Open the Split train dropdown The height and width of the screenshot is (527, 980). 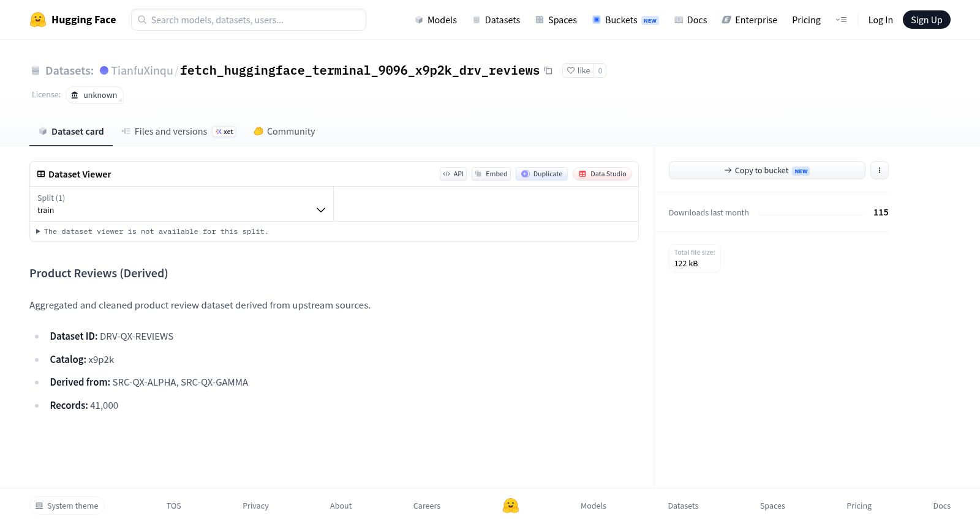[x=181, y=204]
